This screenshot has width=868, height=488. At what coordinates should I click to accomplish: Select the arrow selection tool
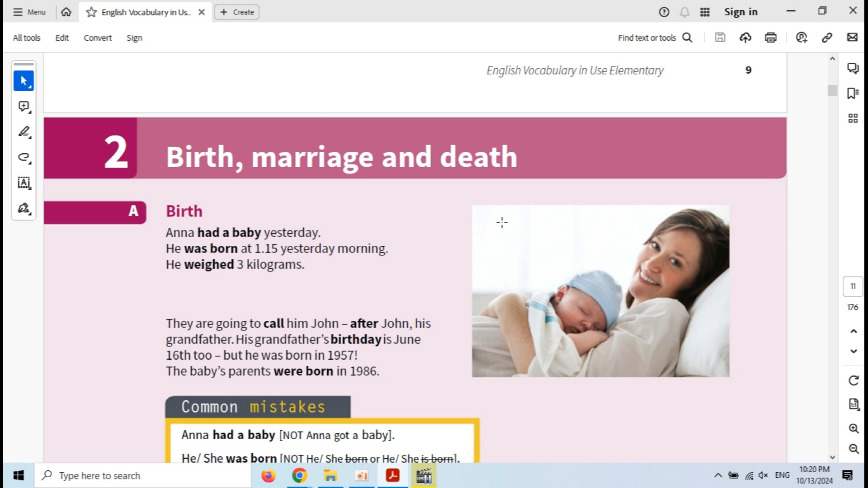coord(24,81)
